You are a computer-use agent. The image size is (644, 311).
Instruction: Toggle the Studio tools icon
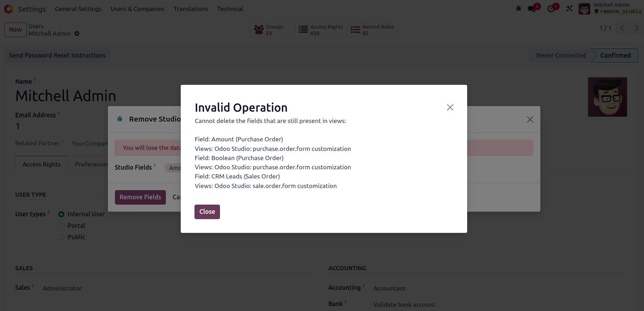(x=569, y=8)
